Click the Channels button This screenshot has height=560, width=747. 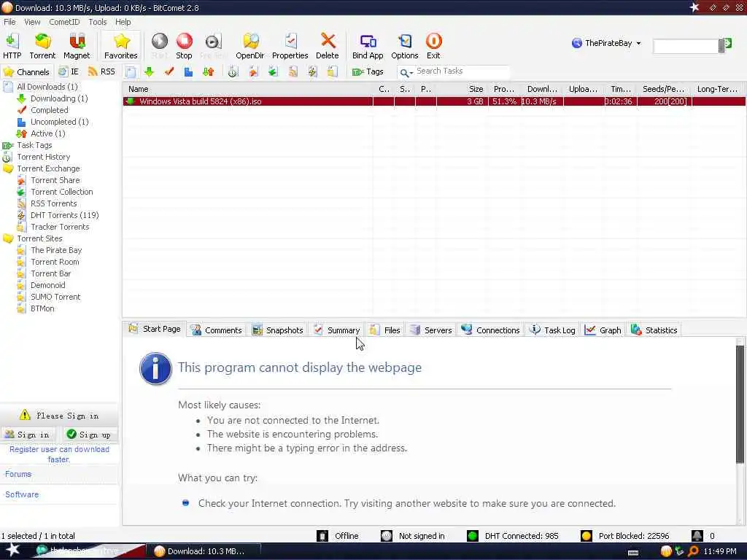click(x=27, y=72)
